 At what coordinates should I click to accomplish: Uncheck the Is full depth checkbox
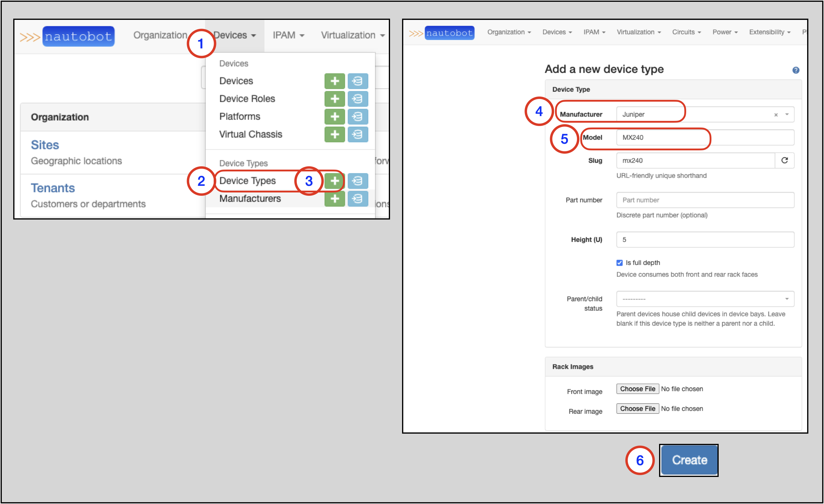pyautogui.click(x=620, y=263)
